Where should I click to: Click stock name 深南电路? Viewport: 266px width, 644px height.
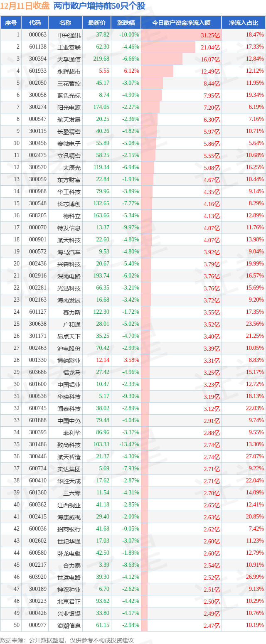pos(69,276)
